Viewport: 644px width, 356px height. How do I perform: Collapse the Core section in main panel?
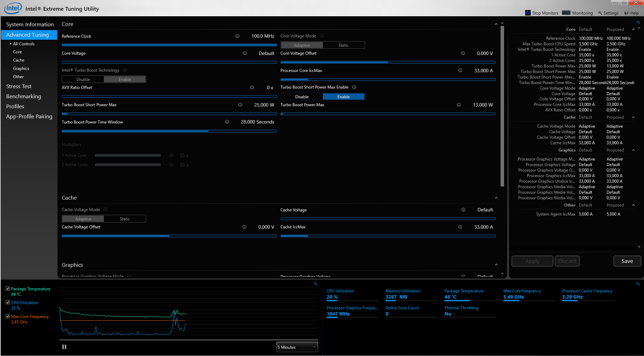pos(496,24)
